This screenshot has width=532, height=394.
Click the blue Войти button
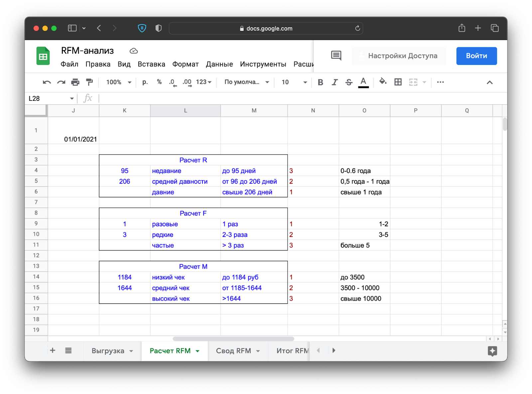pyautogui.click(x=476, y=56)
